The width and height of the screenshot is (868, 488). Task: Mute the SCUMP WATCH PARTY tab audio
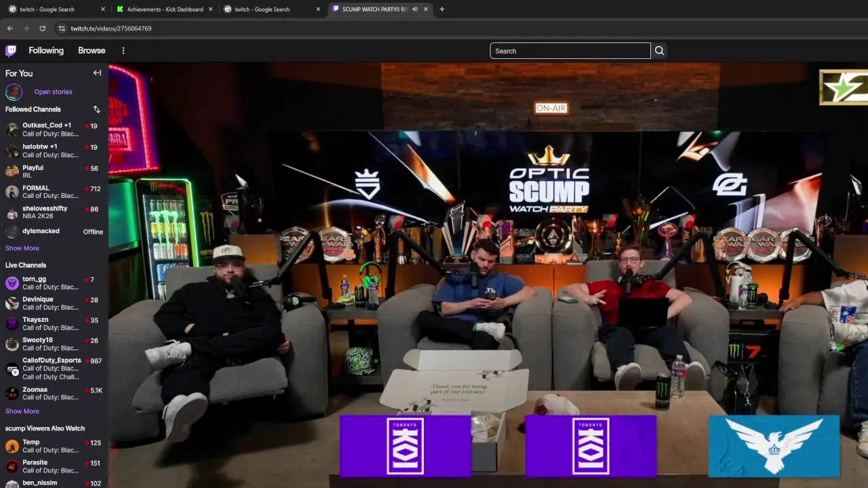(x=414, y=9)
